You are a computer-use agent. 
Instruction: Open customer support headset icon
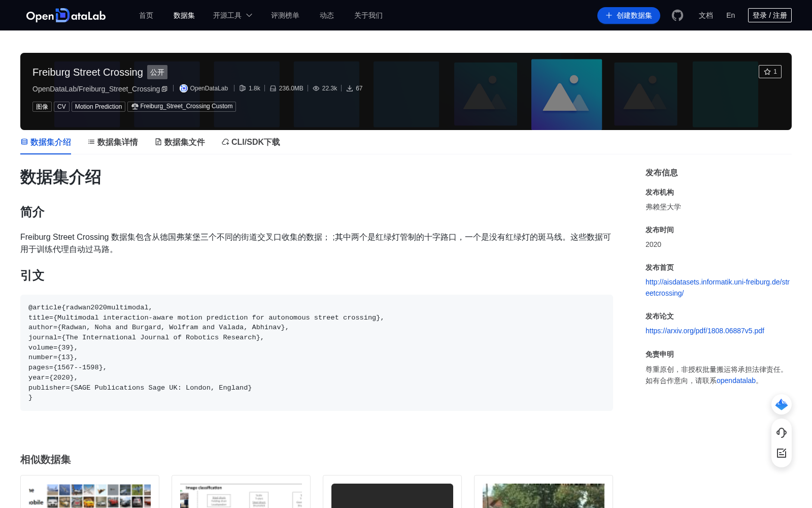782,433
